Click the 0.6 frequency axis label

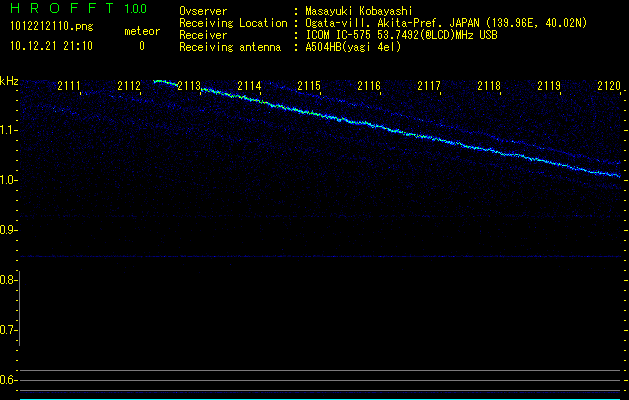8,380
